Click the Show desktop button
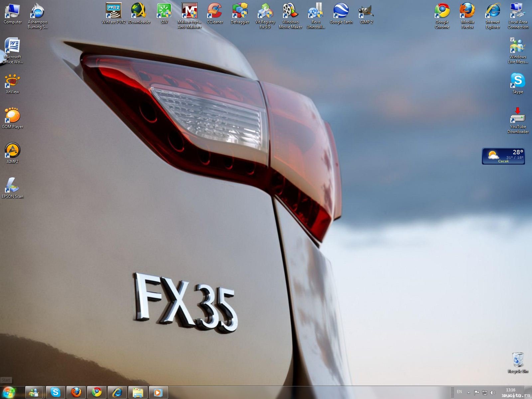532x399 pixels. coord(528,392)
